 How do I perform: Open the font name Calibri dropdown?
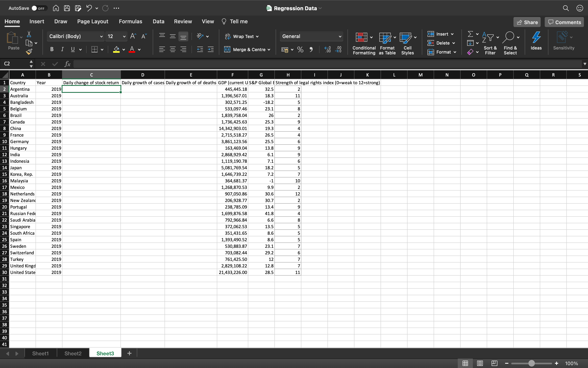tap(101, 37)
